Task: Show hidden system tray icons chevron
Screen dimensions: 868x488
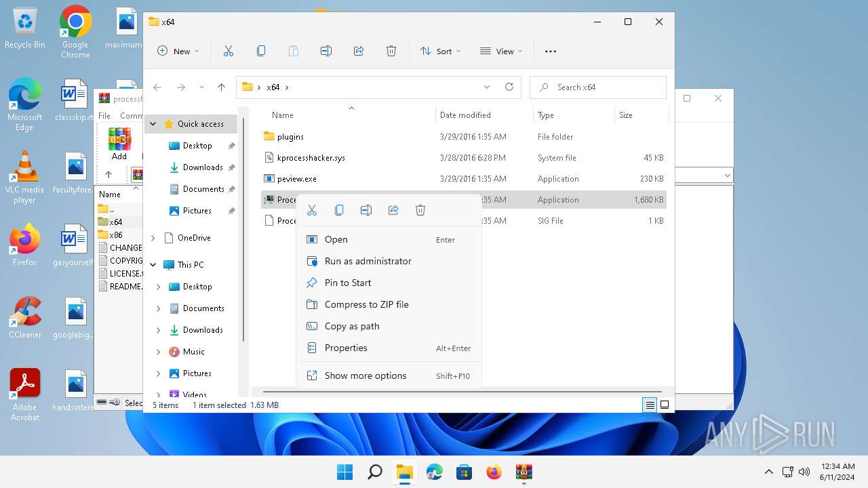Action: click(x=768, y=472)
